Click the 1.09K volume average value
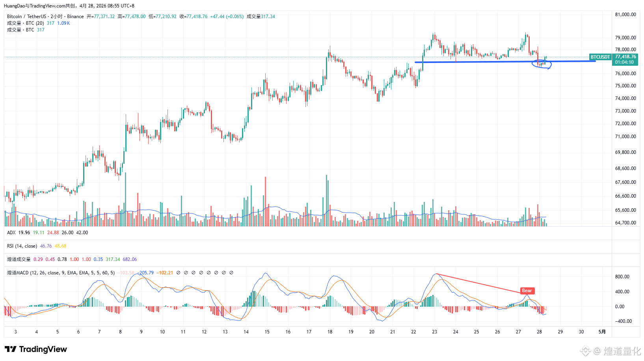The width and height of the screenshot is (644, 361). click(x=63, y=23)
